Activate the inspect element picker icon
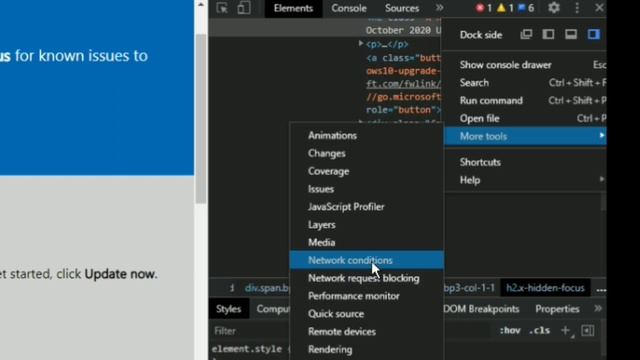This screenshot has width=640, height=360. (x=222, y=8)
